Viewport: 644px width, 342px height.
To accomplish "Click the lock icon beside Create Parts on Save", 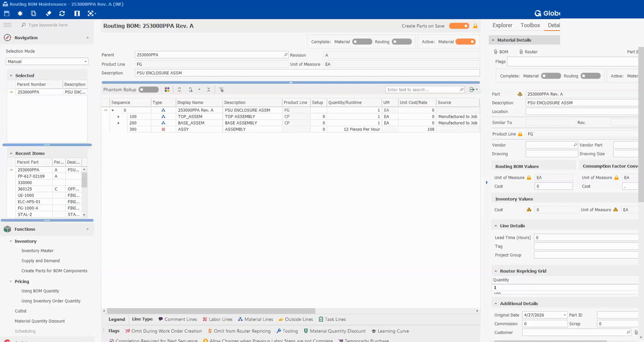I will tap(475, 26).
